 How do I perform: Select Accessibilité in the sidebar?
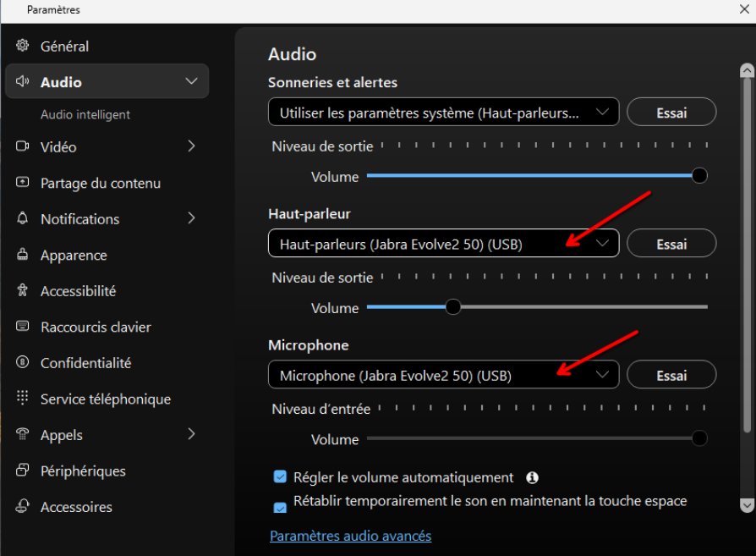click(x=107, y=290)
